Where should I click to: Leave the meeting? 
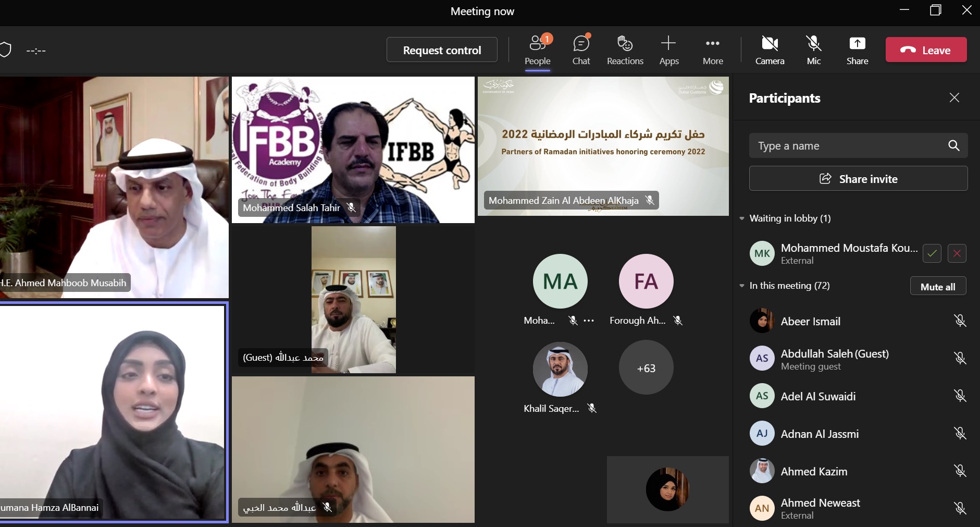tap(926, 50)
